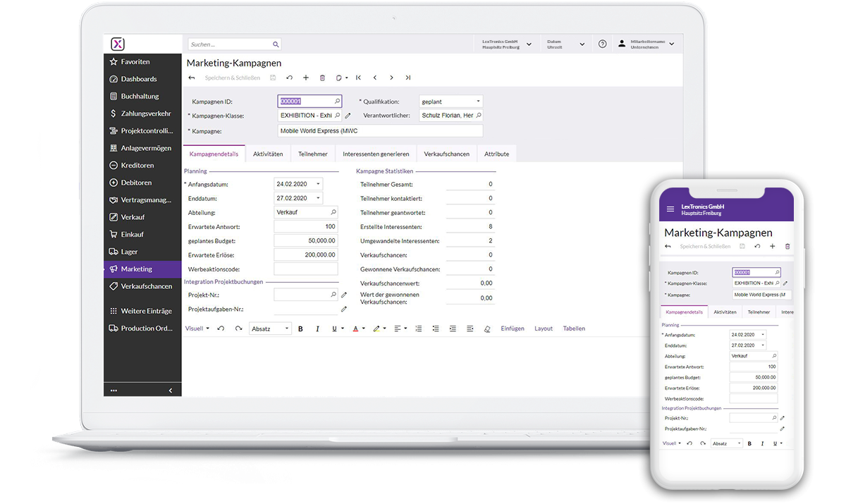Screen dimensions: 846x504
Task: Click Tabellen in the editor toolbar
Action: pyautogui.click(x=574, y=328)
